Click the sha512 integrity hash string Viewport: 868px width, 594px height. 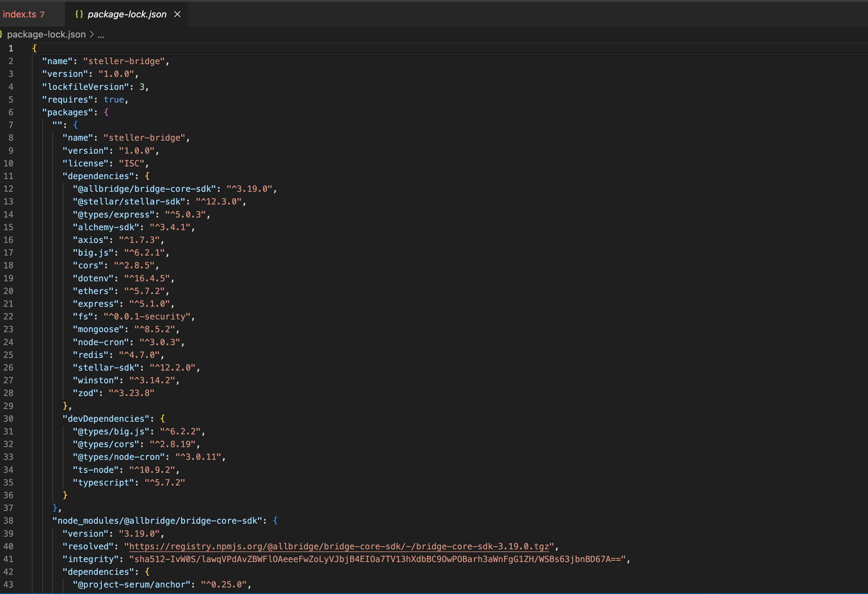[x=377, y=559]
